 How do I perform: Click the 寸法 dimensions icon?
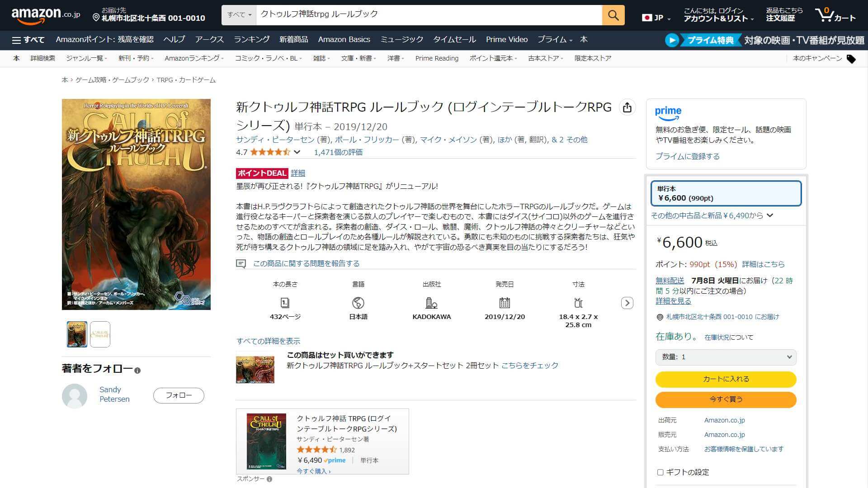(578, 303)
